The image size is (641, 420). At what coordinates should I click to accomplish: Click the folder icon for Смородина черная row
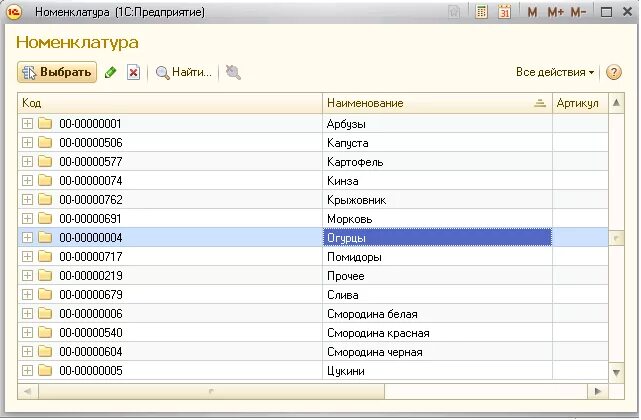45,351
